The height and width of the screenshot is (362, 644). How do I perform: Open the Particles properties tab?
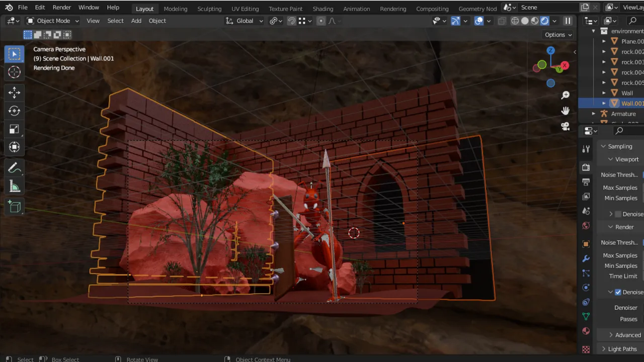(586, 273)
